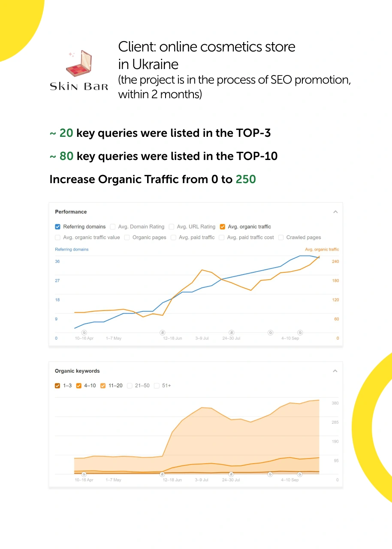Toggle the 1–3 keyword position checkbox
This screenshot has width=392, height=549.
coord(58,386)
